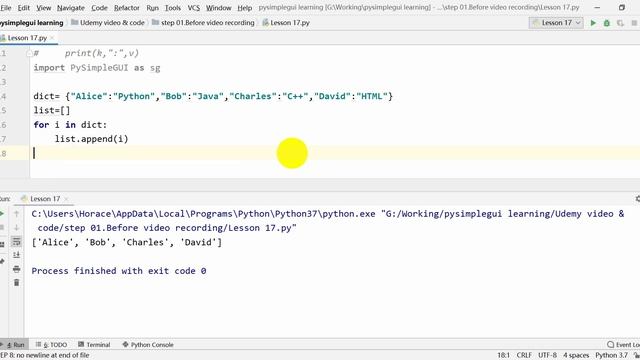Open the Tools menu
The height and width of the screenshot is (360, 640).
click(x=173, y=8)
